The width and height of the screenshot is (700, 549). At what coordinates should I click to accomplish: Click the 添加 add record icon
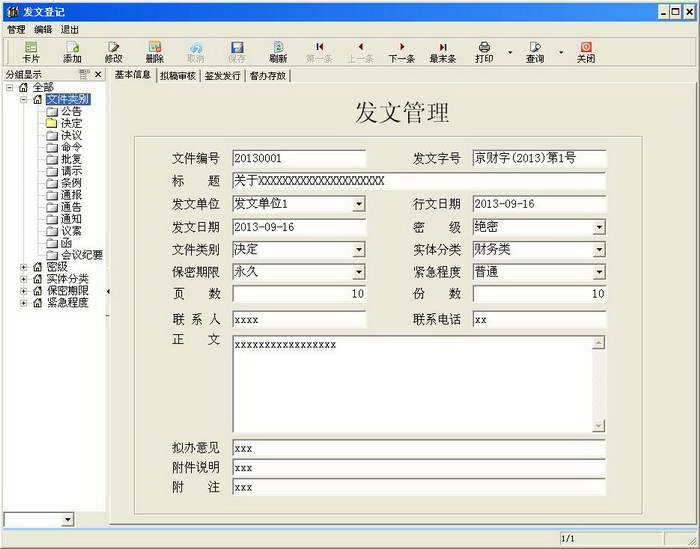(x=72, y=52)
